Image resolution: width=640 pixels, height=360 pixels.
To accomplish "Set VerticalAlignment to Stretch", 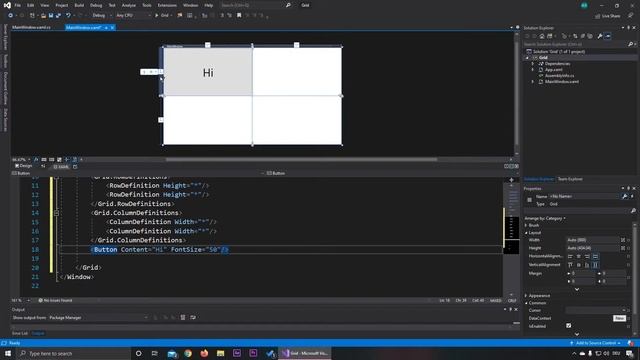I will [x=596, y=265].
